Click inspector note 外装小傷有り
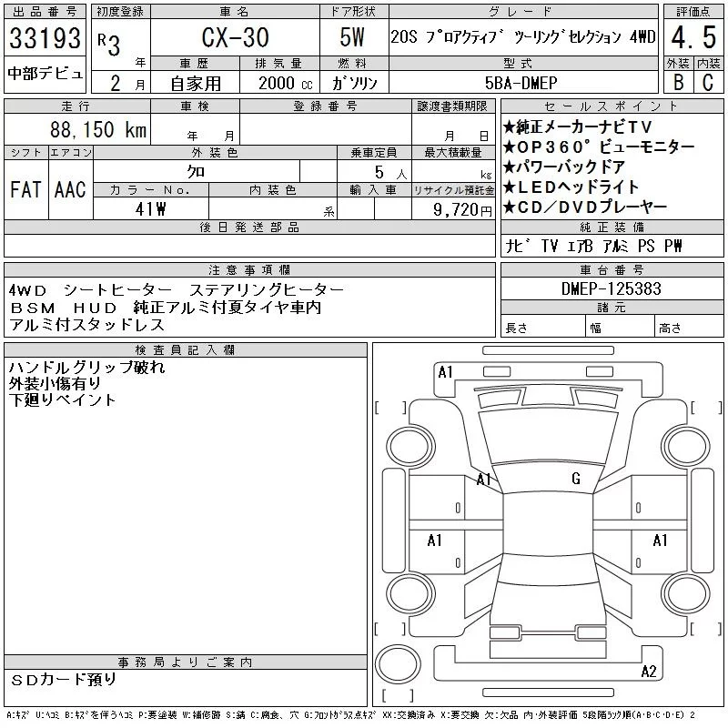 pos(55,383)
